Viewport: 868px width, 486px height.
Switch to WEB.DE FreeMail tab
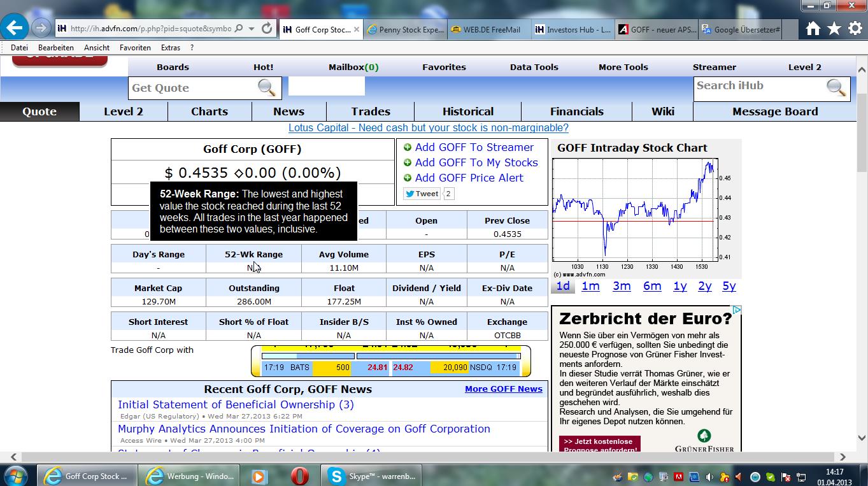pos(489,29)
